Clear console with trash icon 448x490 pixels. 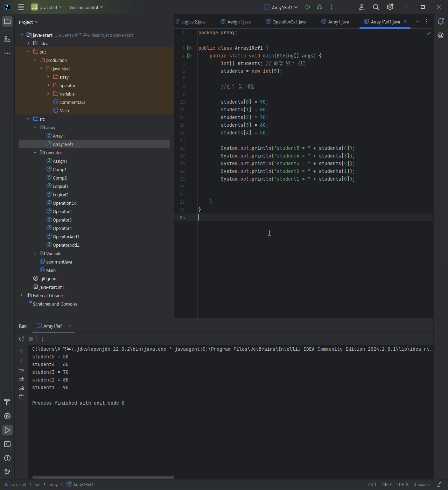21,397
